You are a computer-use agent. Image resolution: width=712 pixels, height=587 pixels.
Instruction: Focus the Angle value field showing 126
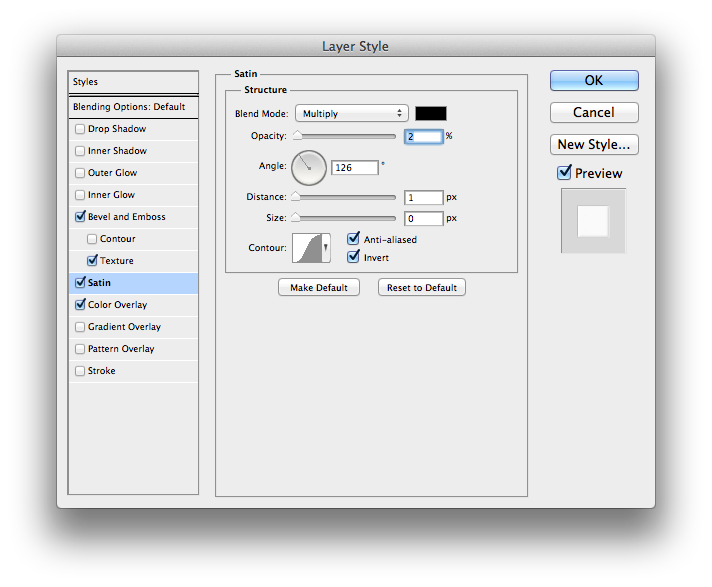coord(355,168)
